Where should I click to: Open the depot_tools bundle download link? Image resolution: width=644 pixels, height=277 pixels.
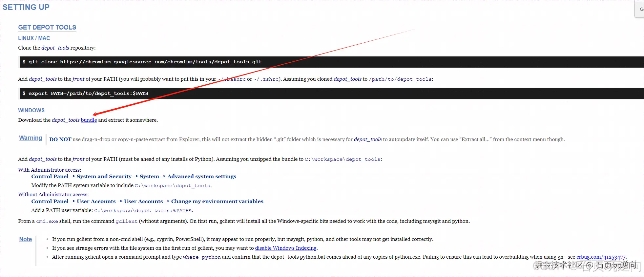pos(89,120)
